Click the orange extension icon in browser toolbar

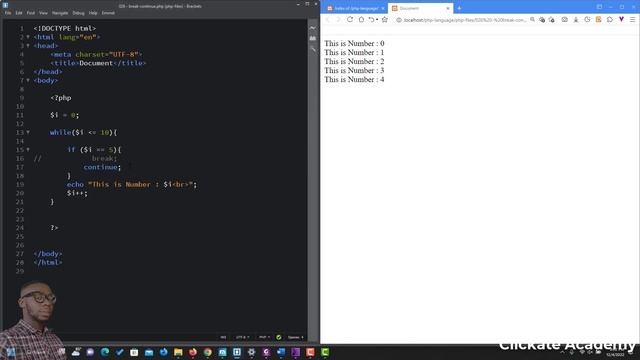click(598, 20)
